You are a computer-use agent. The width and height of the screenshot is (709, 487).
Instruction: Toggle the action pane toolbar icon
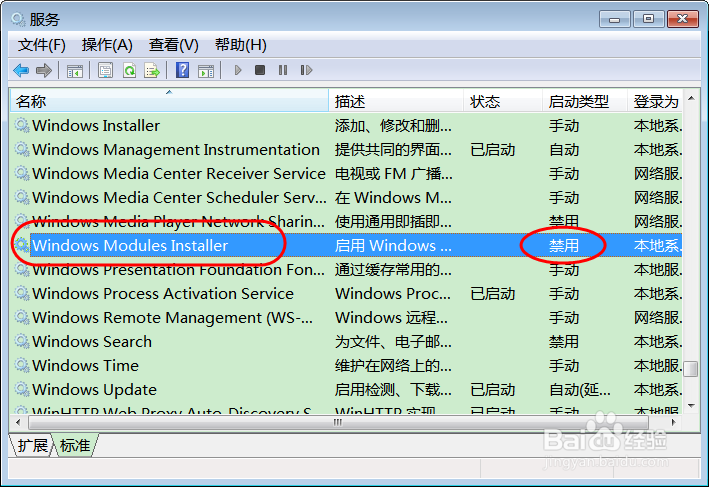206,71
